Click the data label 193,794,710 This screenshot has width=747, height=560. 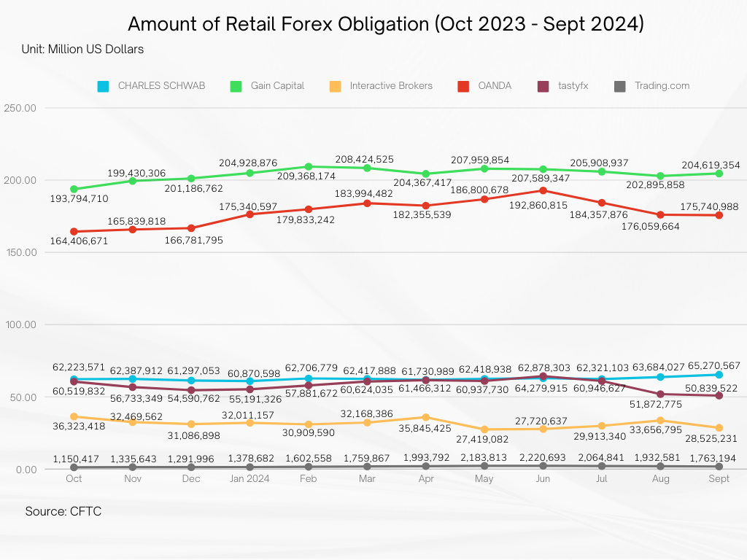pos(79,198)
